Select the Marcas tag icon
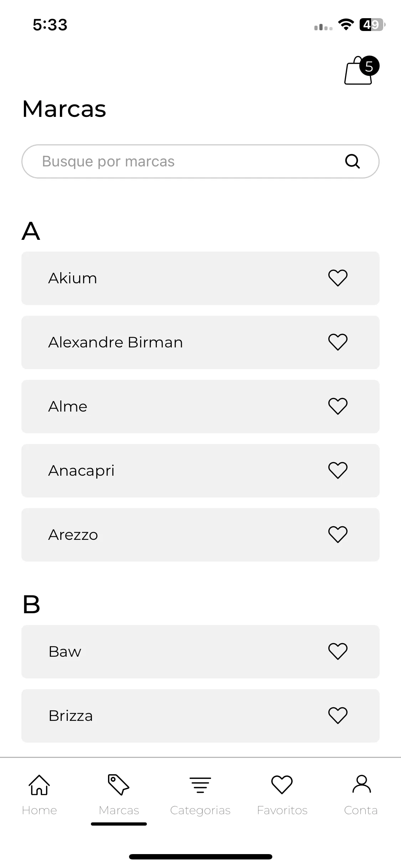Image resolution: width=401 pixels, height=868 pixels. (x=119, y=785)
